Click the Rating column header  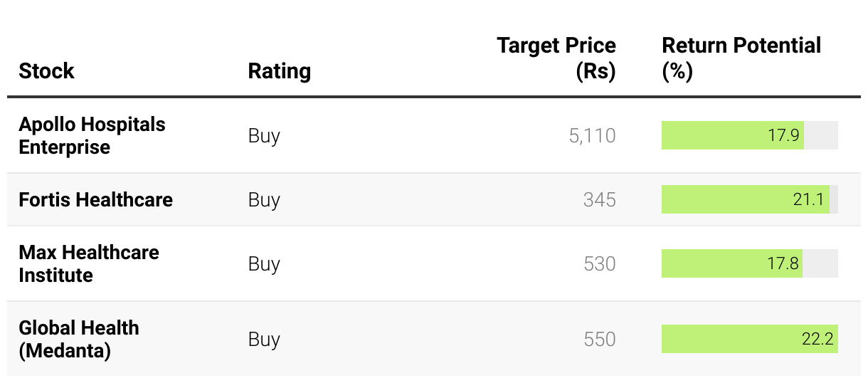click(x=279, y=71)
